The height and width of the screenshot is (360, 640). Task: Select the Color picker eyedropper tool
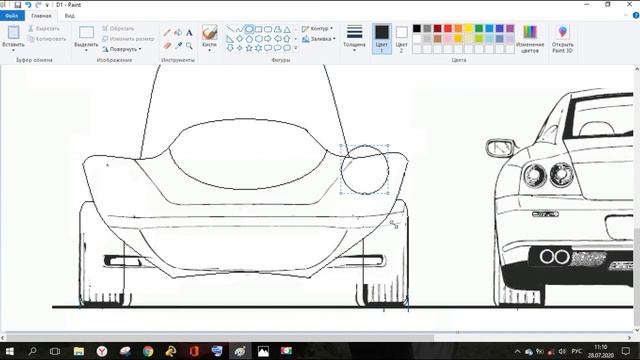coord(178,46)
